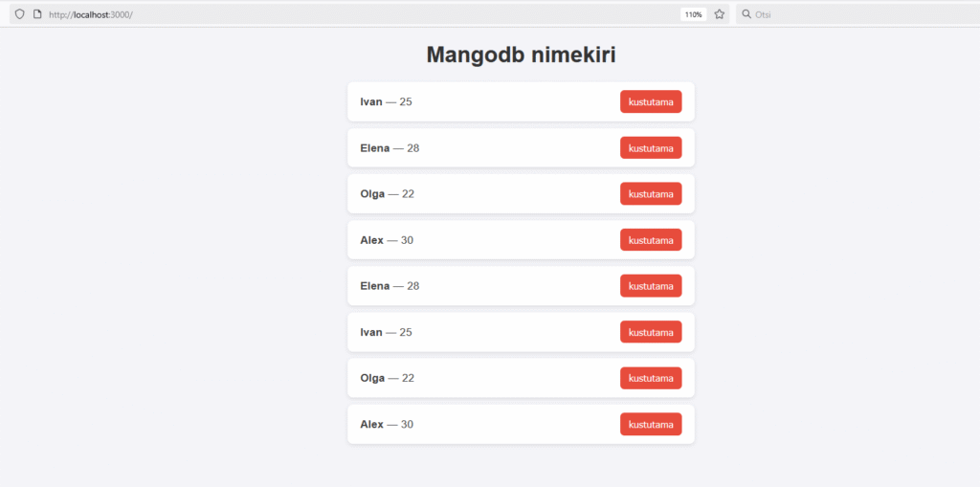Select the name text of the first Ivan row
The height and width of the screenshot is (487, 980).
pos(371,102)
